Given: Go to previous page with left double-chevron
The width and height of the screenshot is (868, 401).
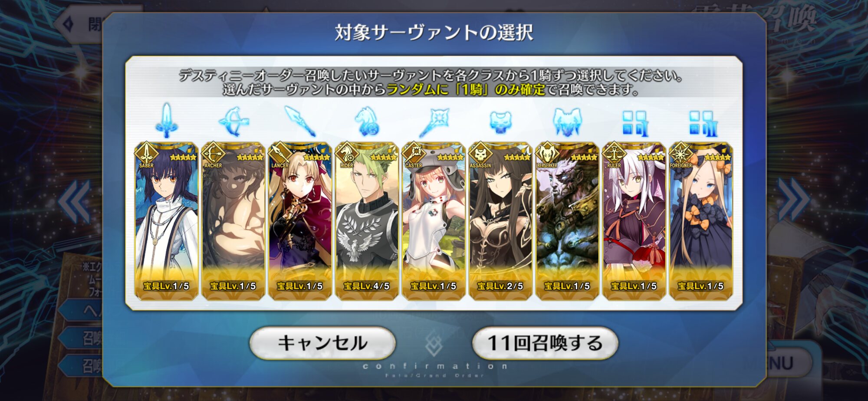Looking at the screenshot, I should tap(75, 201).
